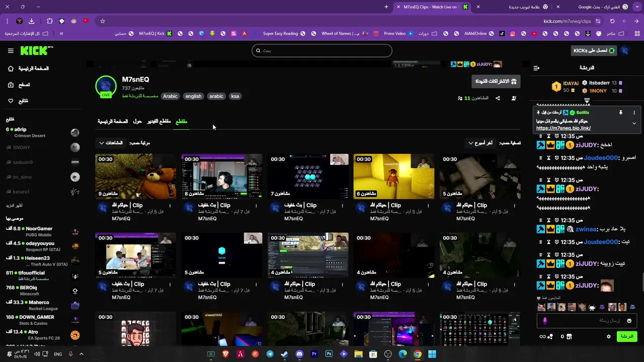Open Maherco Rocket League channel
The width and height of the screenshot is (644, 362).
[x=43, y=305]
